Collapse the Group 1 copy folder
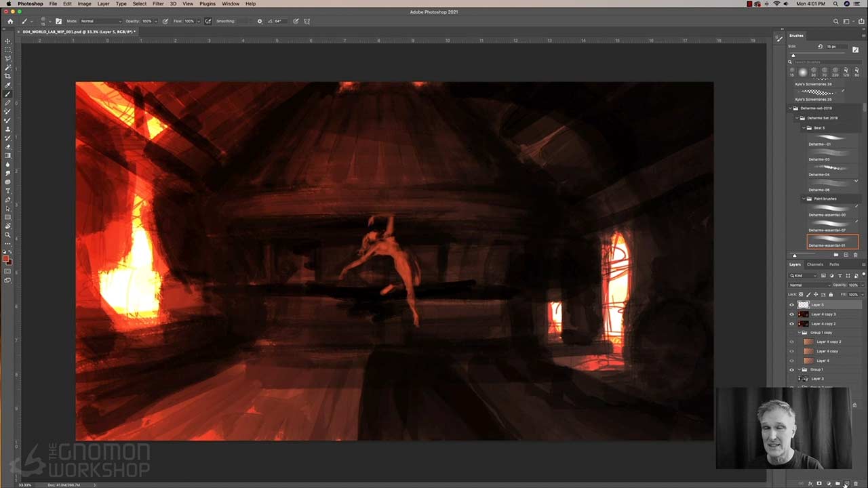Image resolution: width=868 pixels, height=488 pixels. point(798,333)
